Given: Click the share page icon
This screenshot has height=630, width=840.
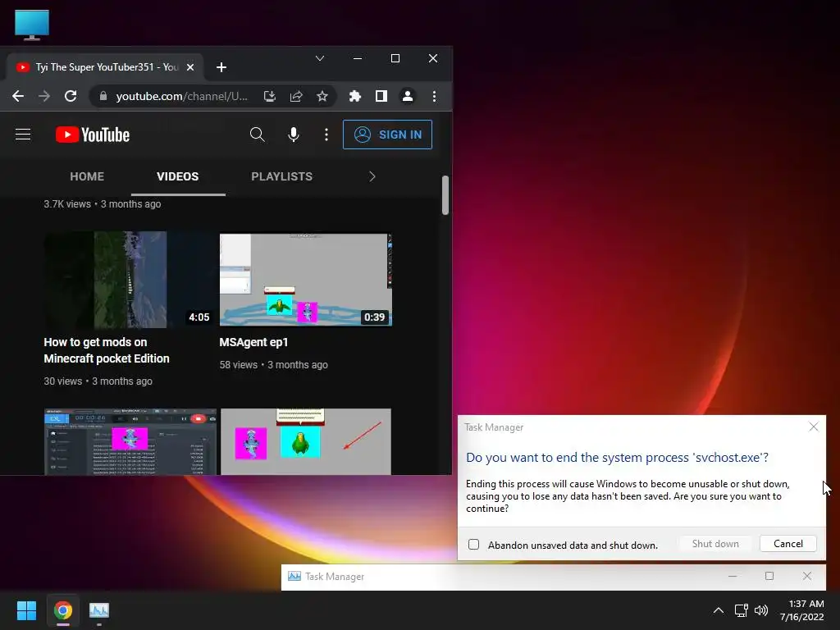Looking at the screenshot, I should coord(295,96).
